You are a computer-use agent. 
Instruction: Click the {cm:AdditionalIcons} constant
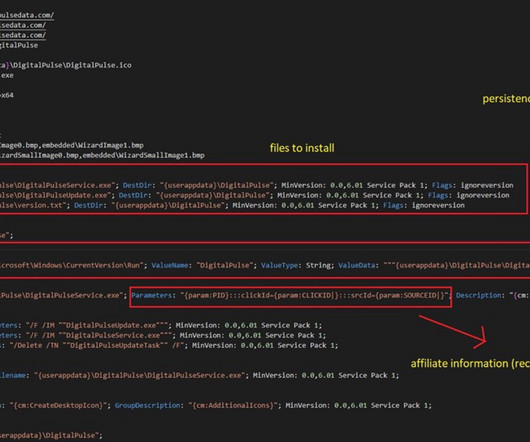(233, 405)
